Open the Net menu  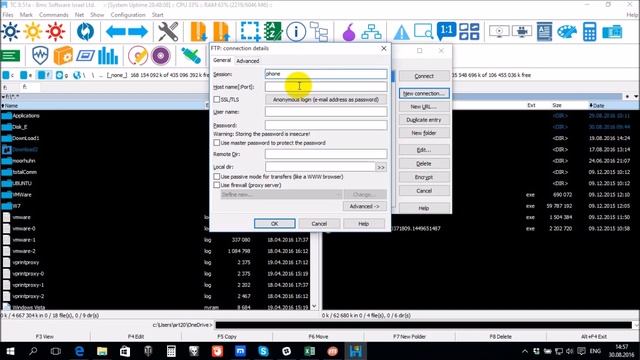pyautogui.click(x=79, y=15)
